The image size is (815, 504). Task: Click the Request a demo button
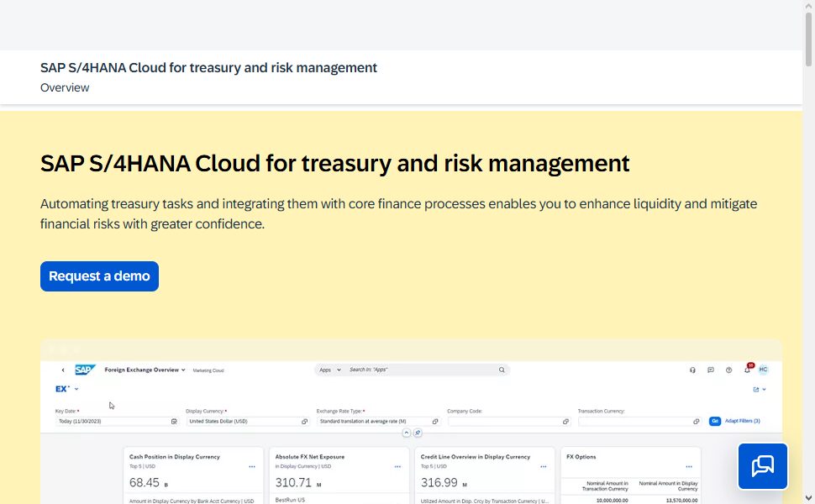pyautogui.click(x=99, y=276)
